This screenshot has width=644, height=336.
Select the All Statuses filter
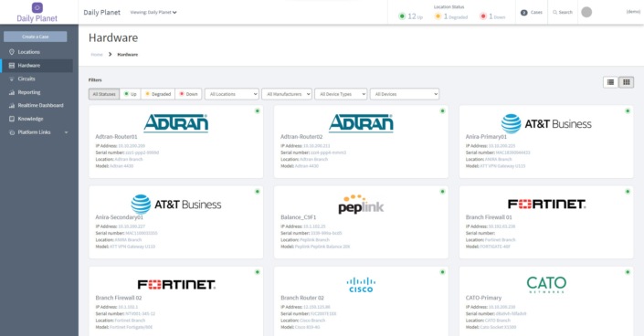point(104,94)
